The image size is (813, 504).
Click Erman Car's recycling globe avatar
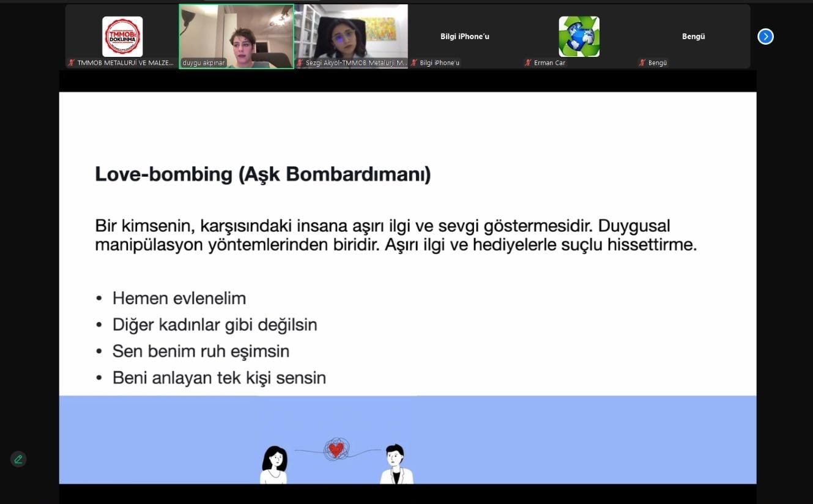point(579,37)
